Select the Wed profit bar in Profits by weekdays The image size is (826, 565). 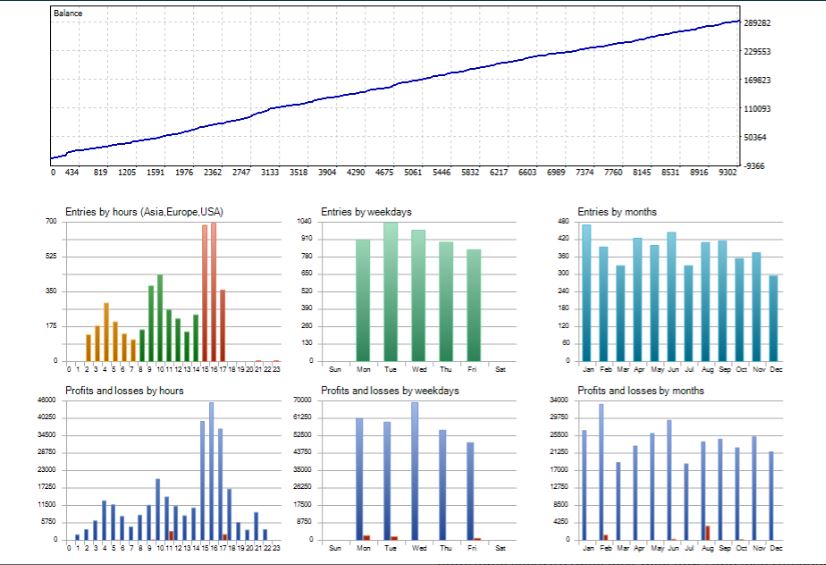(x=415, y=471)
